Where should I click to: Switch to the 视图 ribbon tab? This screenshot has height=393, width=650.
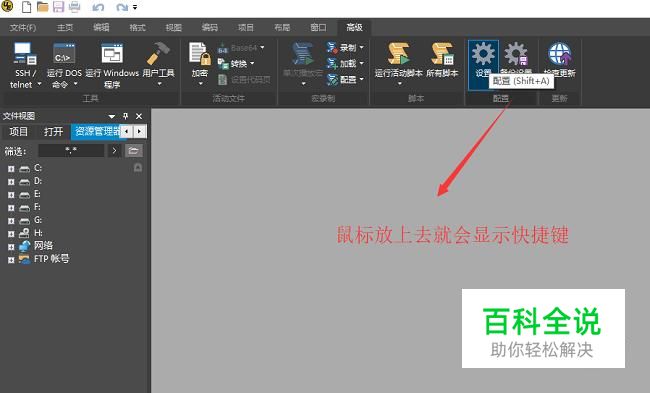point(174,28)
